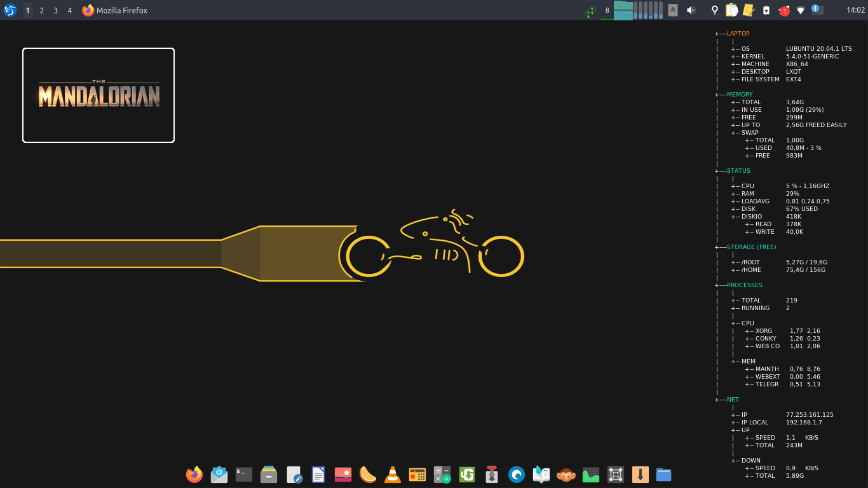The height and width of the screenshot is (488, 868).
Task: Click the TELEGR memory process row
Action: tap(783, 384)
